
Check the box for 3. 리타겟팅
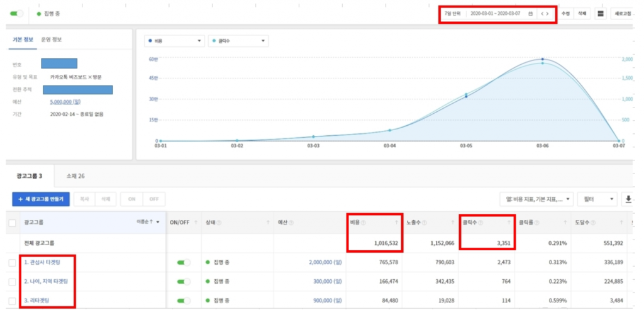13,301
